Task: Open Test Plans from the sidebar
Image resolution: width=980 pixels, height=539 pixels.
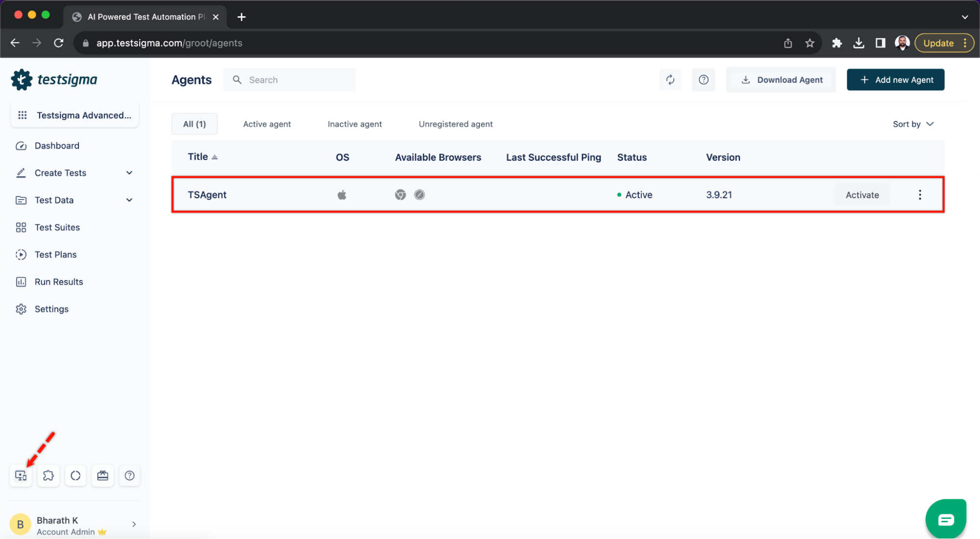Action: (55, 255)
